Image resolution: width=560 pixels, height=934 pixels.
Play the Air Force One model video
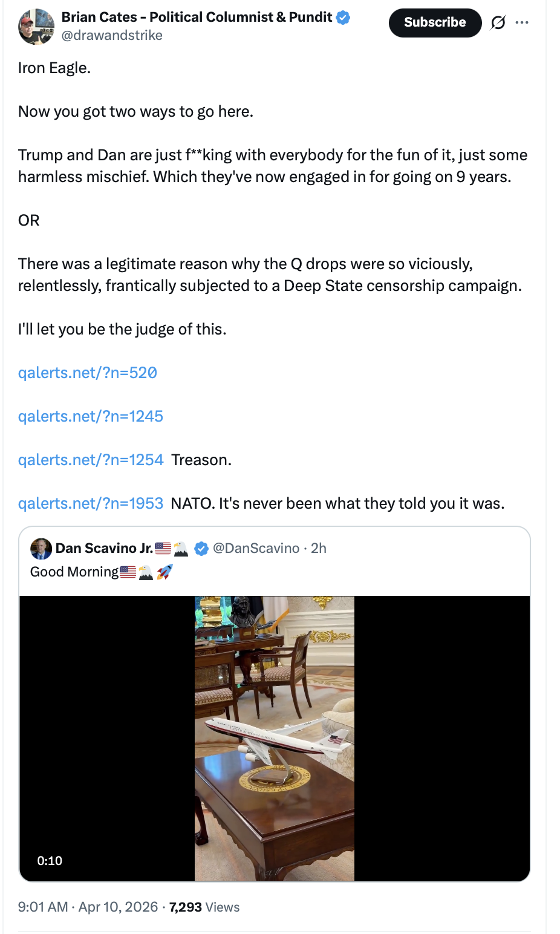pyautogui.click(x=275, y=738)
